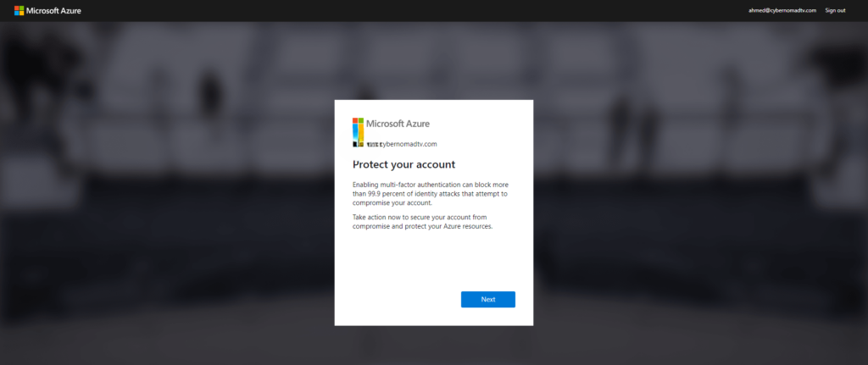Click the protect your Azure resources line
868x365 pixels.
click(421, 227)
